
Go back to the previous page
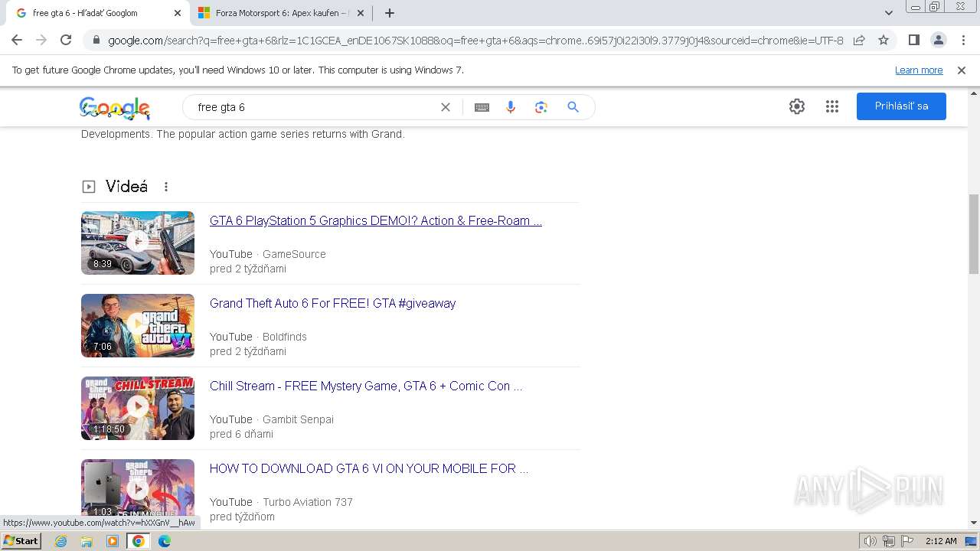coord(17,40)
